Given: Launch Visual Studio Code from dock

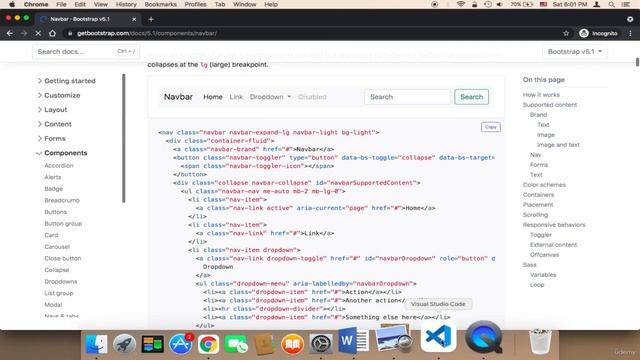Looking at the screenshot, I should [438, 336].
